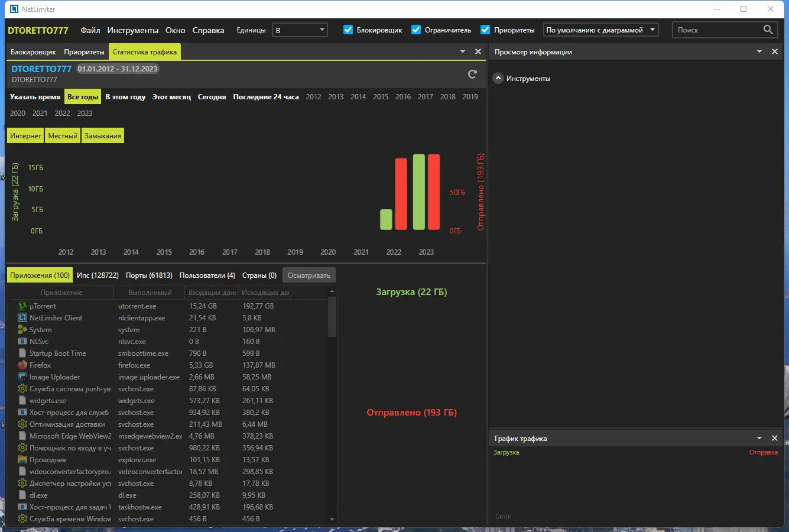
Task: Click the gear icon for Служба системы push-ув
Action: tap(22, 389)
